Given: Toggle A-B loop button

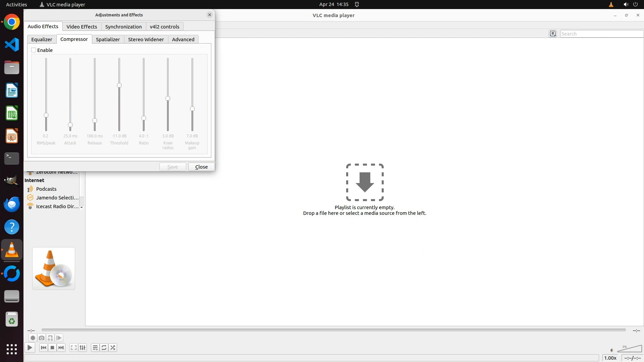Looking at the screenshot, I should [x=50, y=338].
